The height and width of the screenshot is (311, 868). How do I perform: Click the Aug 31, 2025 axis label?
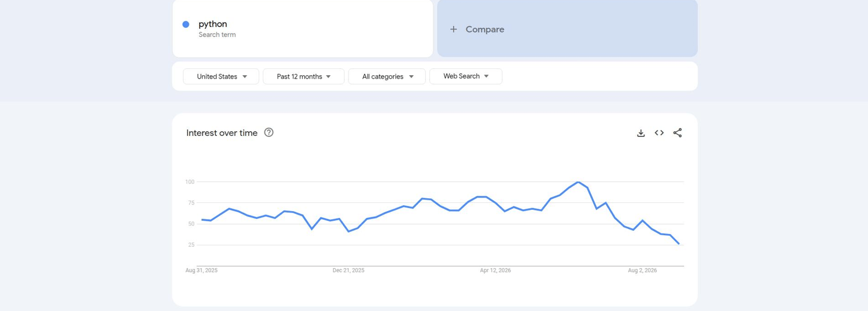point(201,271)
